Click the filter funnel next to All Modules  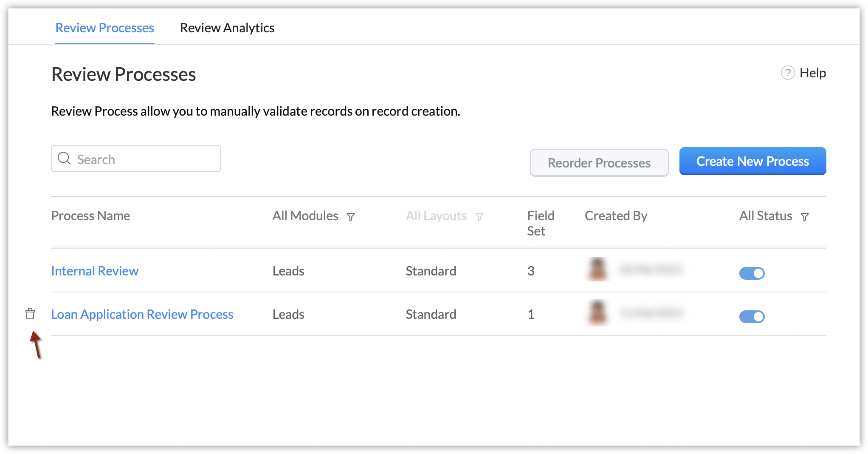351,217
